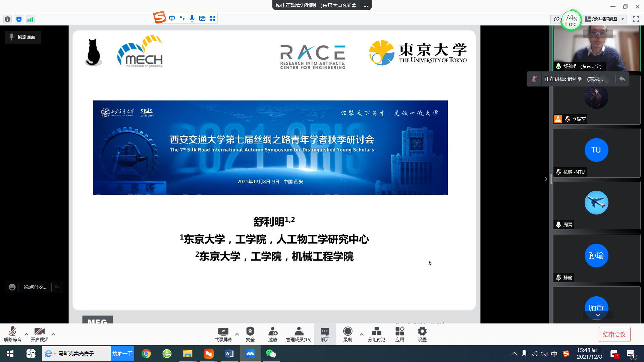Open the Apps (应用) icon
Viewport: 644px width, 362px height.
pyautogui.click(x=399, y=331)
